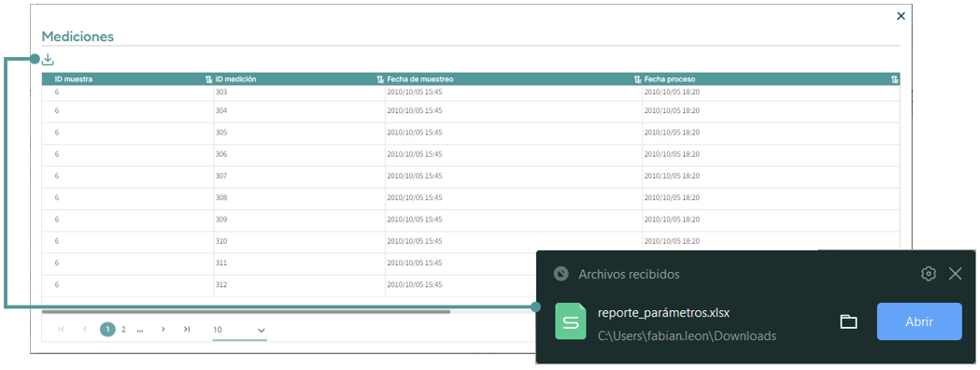This screenshot has width=980, height=370.
Task: Select page 2 in pagination
Action: (x=123, y=330)
